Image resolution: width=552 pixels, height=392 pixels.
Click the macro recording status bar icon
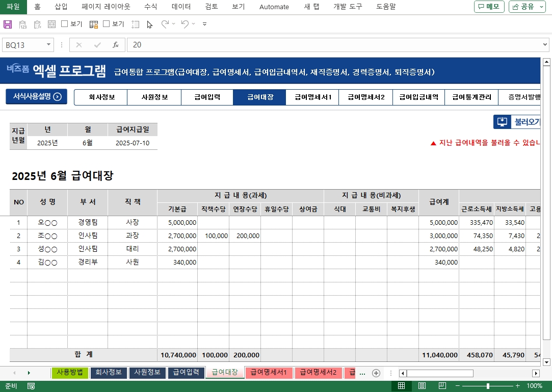point(31,386)
